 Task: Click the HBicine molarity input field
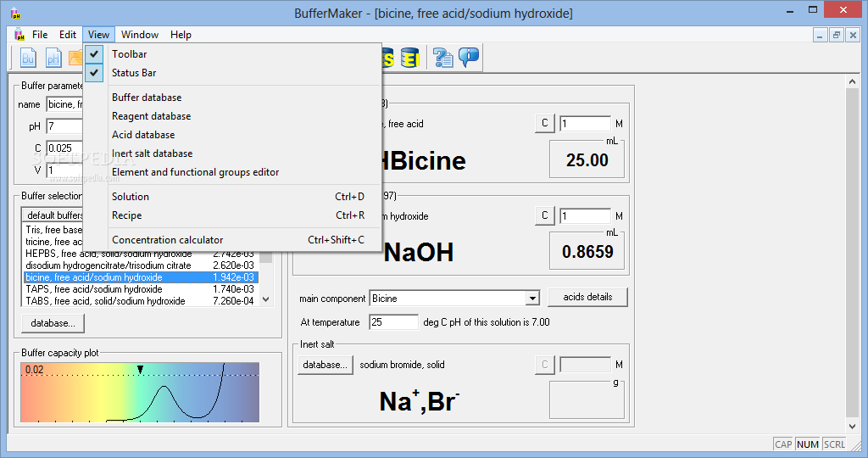[x=585, y=124]
